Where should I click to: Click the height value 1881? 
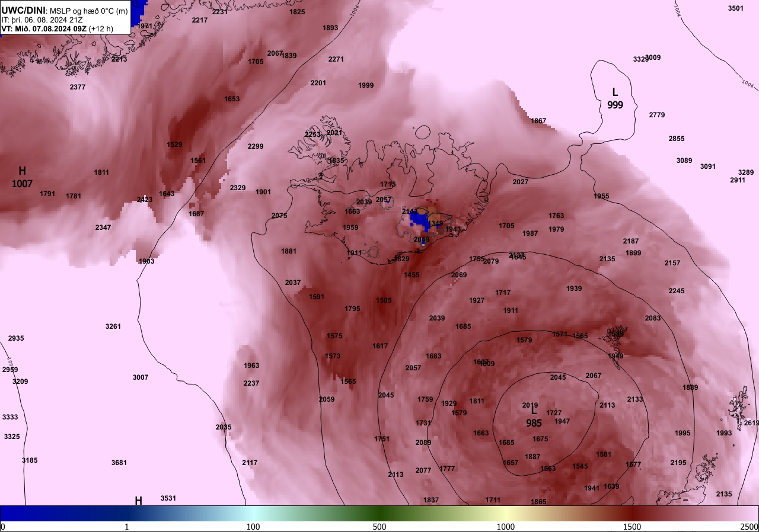tap(289, 251)
